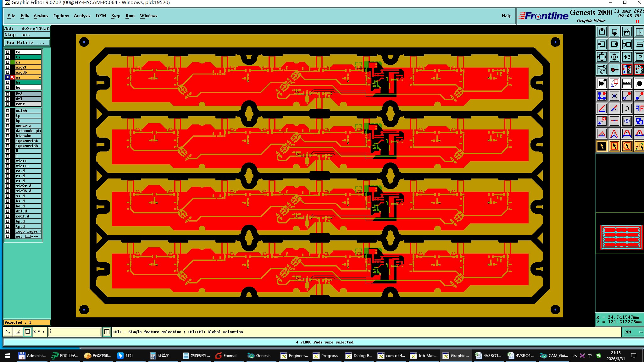644x362 pixels.
Task: Select the ruler measure tool
Action: click(626, 83)
